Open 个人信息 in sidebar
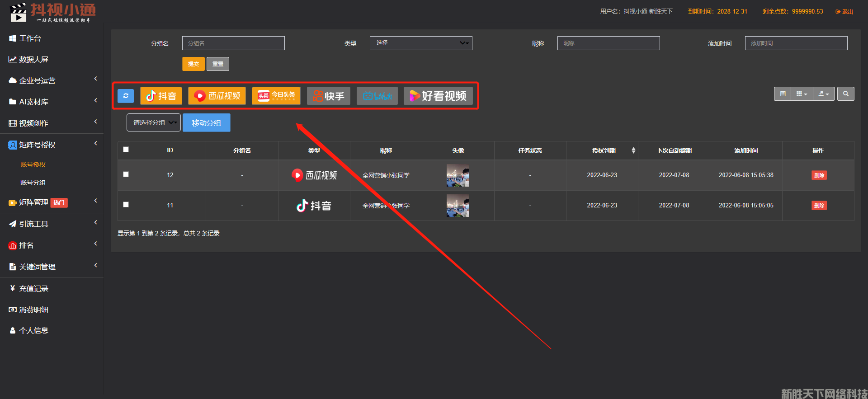Screen dimensions: 868x399 (52, 331)
